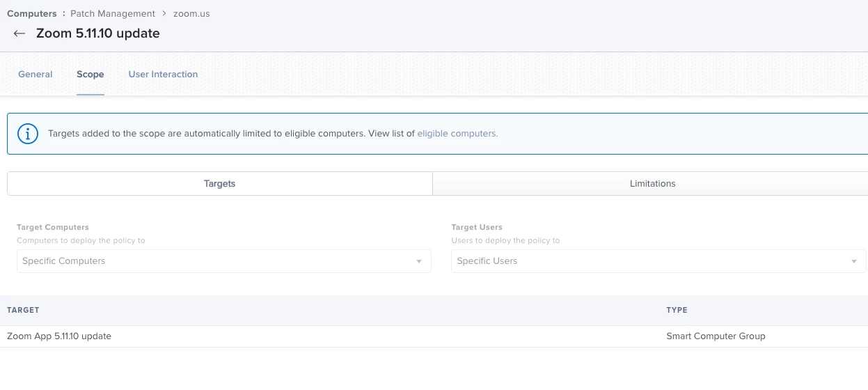Screen dimensions: 868x390
Task: Click the Specific Users dropdown arrow
Action: point(854,262)
